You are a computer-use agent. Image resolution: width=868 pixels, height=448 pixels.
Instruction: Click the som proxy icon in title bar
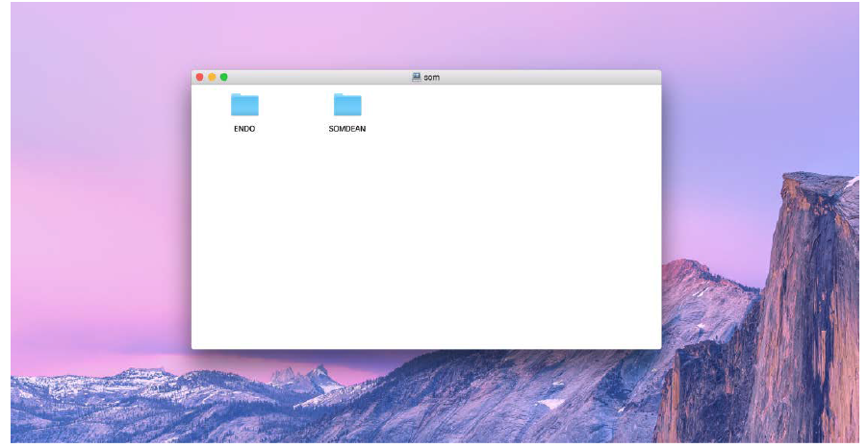tap(417, 77)
